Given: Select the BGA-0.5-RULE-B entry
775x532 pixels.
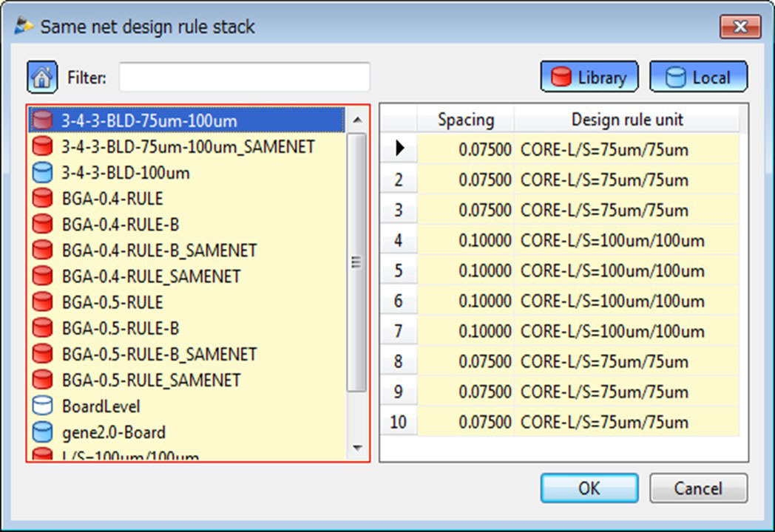Looking at the screenshot, I should click(x=187, y=328).
